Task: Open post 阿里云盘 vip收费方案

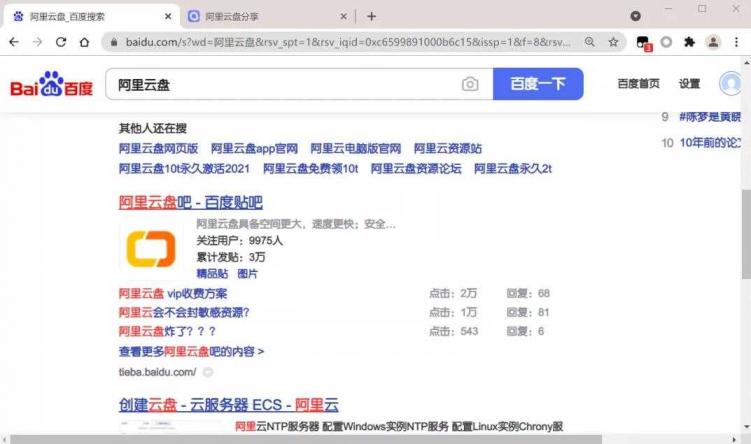Action: point(173,294)
